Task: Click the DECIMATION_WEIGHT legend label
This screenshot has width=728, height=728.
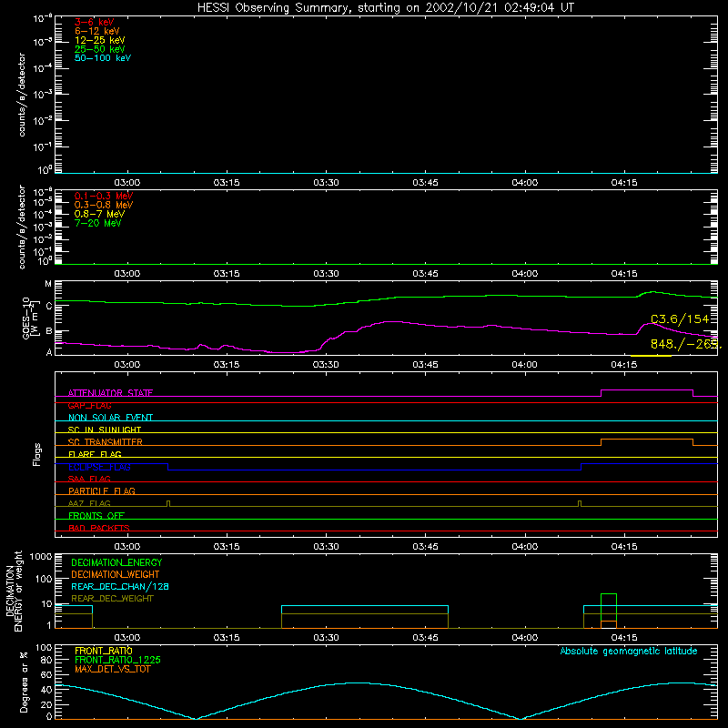Action: click(116, 575)
